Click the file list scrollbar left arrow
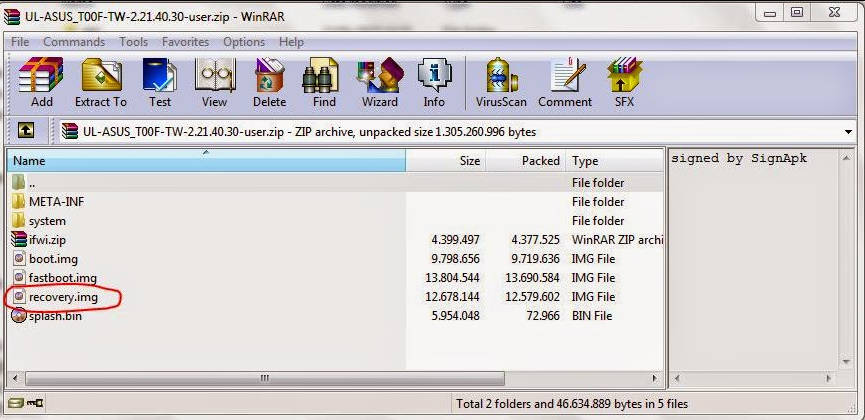Viewport: 865px width, 420px height. point(15,379)
